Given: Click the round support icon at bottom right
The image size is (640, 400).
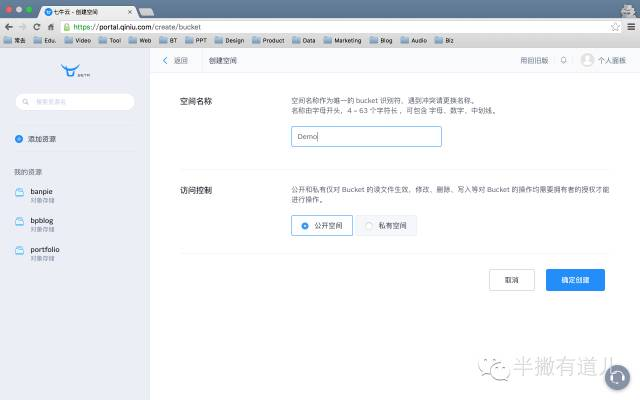Looking at the screenshot, I should (618, 377).
